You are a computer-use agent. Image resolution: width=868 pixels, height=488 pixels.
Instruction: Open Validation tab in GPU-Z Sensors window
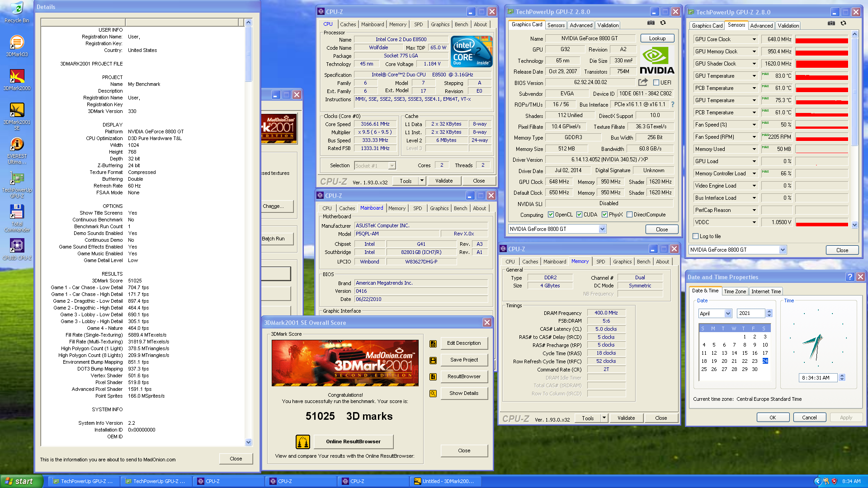tap(788, 26)
